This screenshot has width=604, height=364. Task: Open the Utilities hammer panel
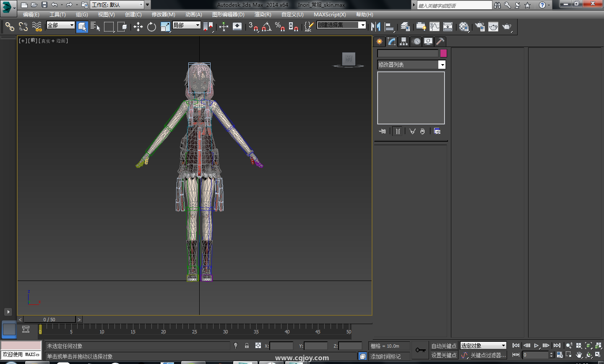click(x=440, y=41)
